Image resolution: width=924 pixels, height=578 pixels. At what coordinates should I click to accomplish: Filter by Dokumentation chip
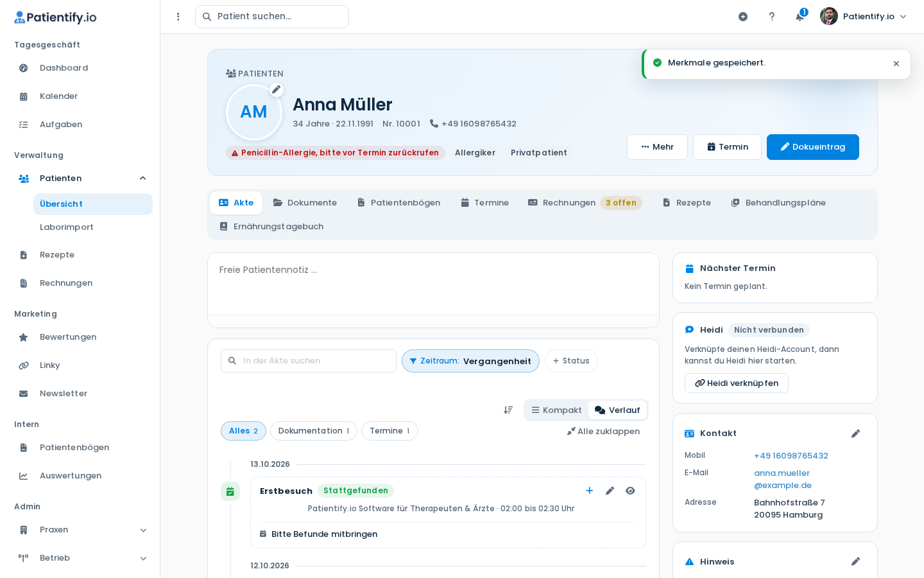click(x=314, y=431)
